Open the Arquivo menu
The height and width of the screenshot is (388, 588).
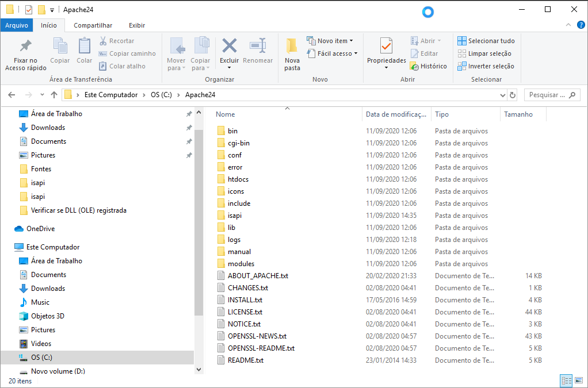(17, 25)
